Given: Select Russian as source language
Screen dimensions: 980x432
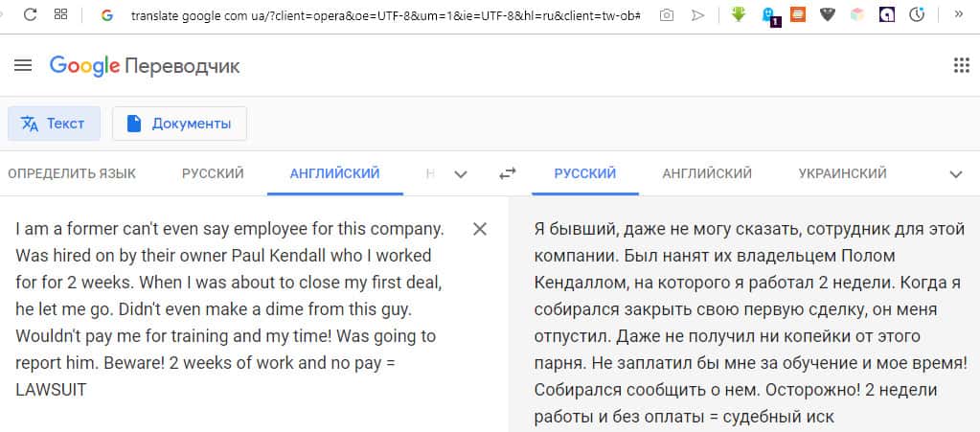Looking at the screenshot, I should click(213, 173).
